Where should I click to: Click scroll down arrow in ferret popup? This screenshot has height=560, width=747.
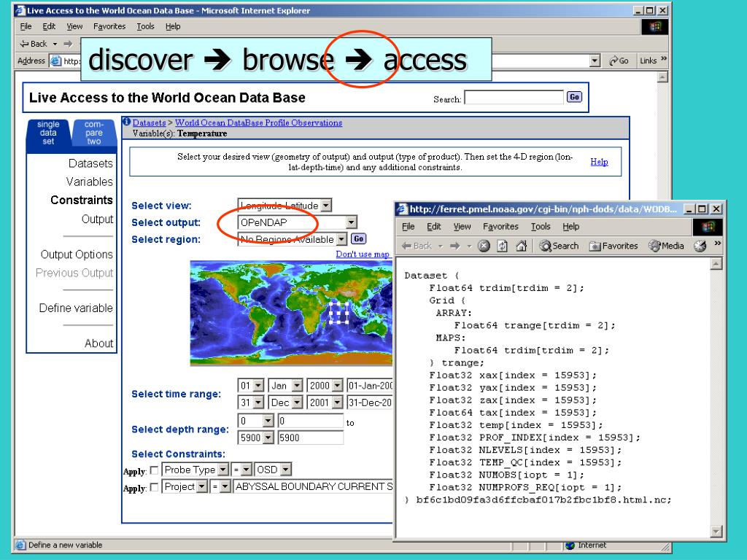[x=716, y=531]
